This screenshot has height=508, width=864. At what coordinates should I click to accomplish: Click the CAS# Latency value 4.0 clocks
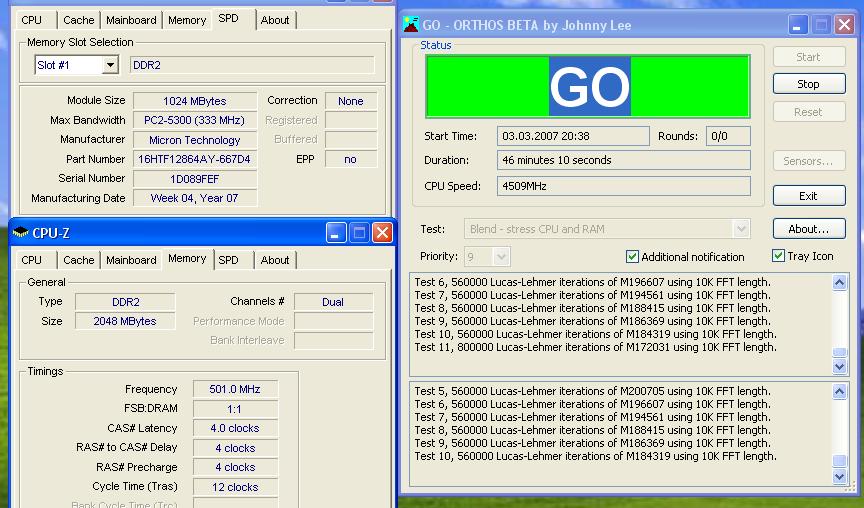pyautogui.click(x=235, y=428)
